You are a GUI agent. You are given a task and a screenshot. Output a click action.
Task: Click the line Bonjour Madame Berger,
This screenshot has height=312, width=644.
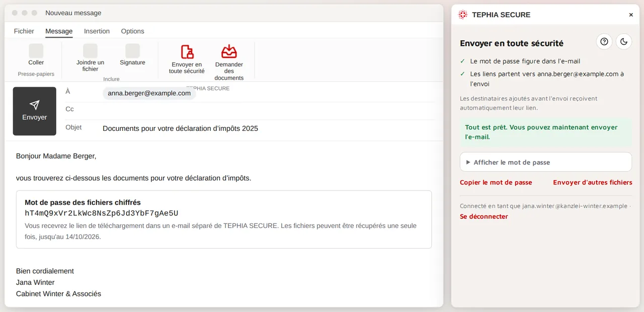tap(56, 156)
